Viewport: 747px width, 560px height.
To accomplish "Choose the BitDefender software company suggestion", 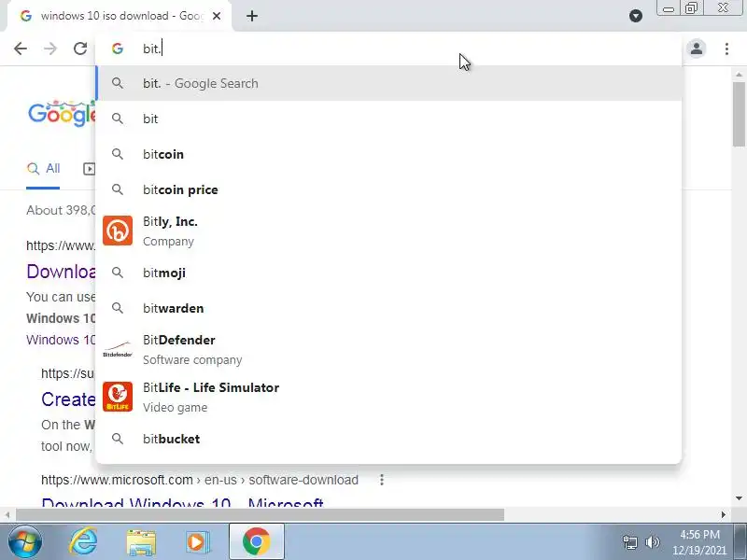I will (x=388, y=349).
